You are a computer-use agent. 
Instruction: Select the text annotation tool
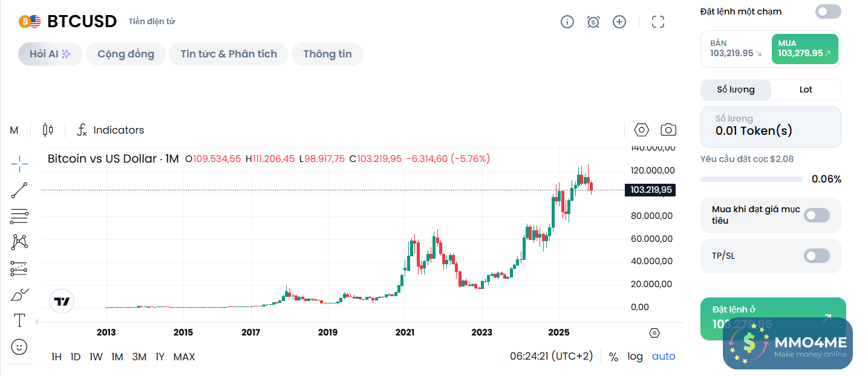click(x=19, y=320)
